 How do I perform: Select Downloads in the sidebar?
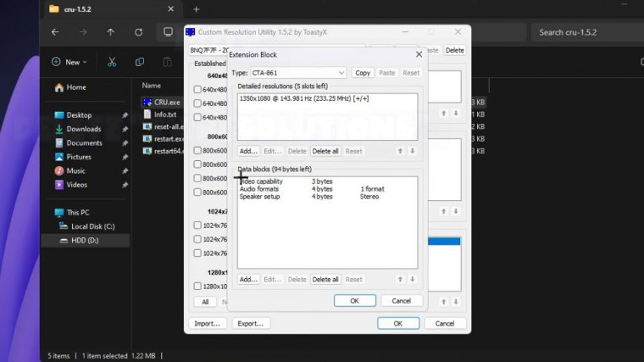coord(83,129)
